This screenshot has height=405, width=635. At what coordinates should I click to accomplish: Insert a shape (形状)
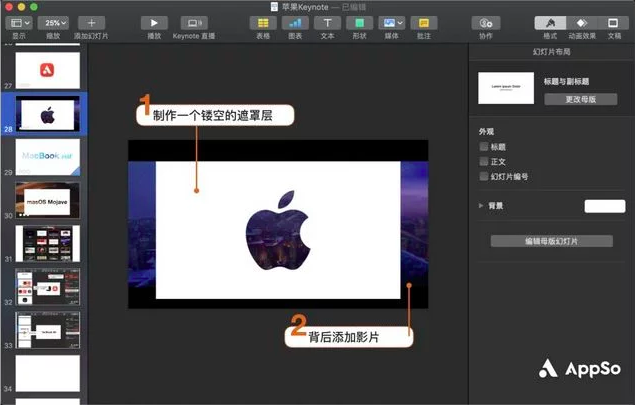[360, 23]
